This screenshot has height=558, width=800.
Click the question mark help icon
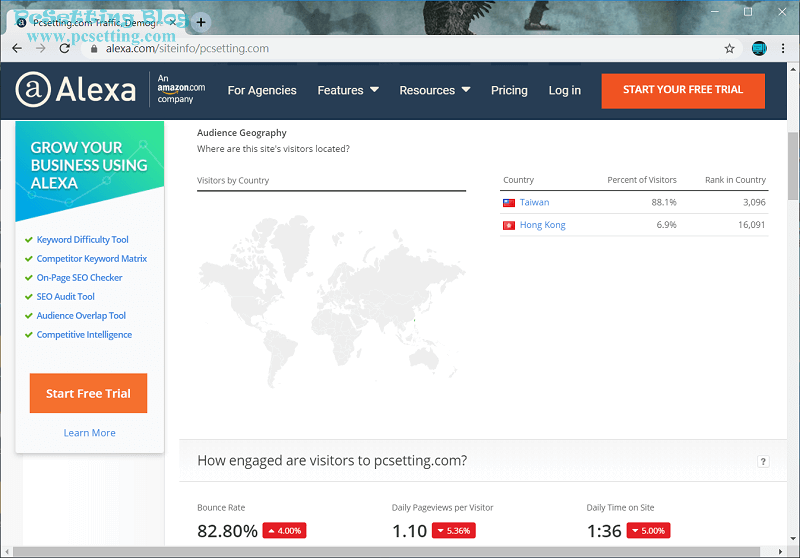(x=763, y=461)
